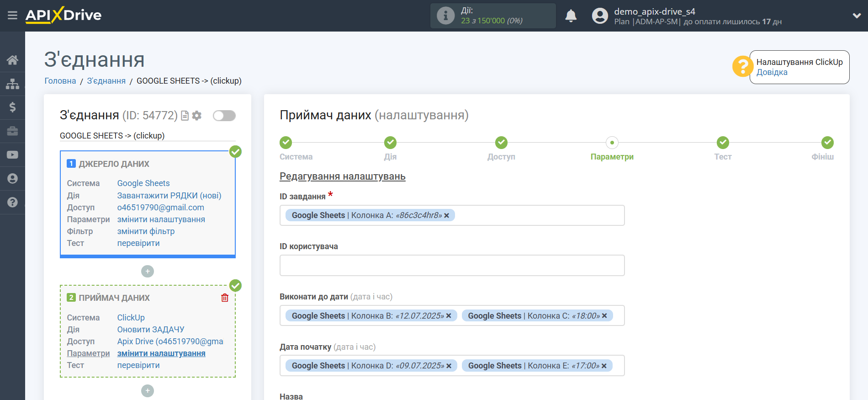Click the source перевірити test link
The width and height of the screenshot is (868, 400).
click(x=138, y=243)
